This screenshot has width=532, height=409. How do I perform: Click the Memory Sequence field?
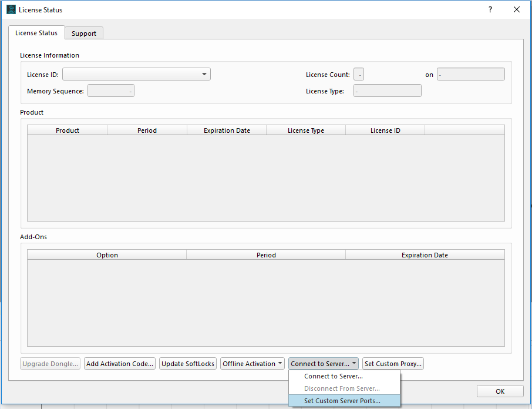click(111, 91)
